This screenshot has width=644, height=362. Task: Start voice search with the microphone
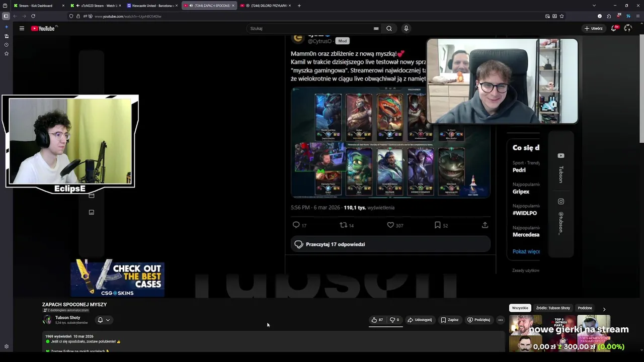point(406,28)
